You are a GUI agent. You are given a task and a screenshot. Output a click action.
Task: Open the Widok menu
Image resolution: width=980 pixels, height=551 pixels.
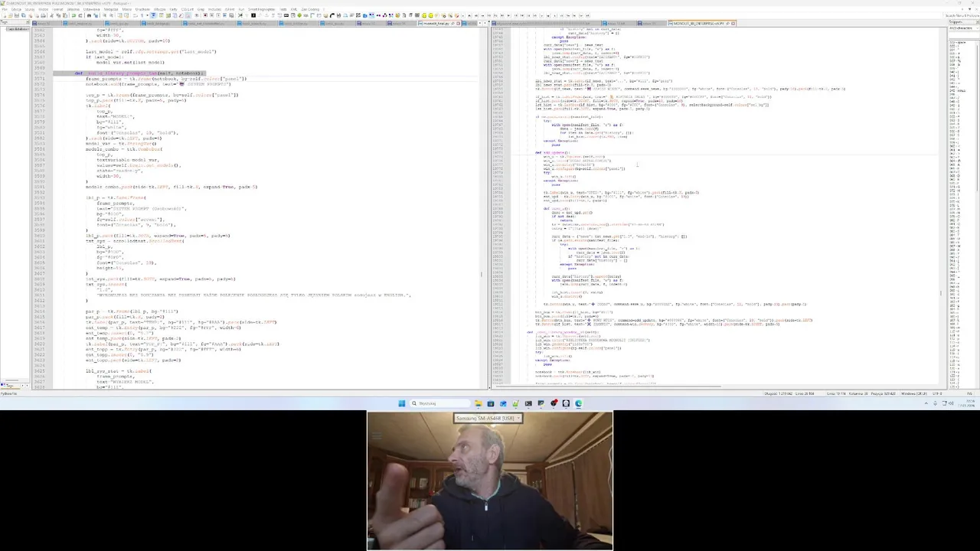pyautogui.click(x=44, y=9)
